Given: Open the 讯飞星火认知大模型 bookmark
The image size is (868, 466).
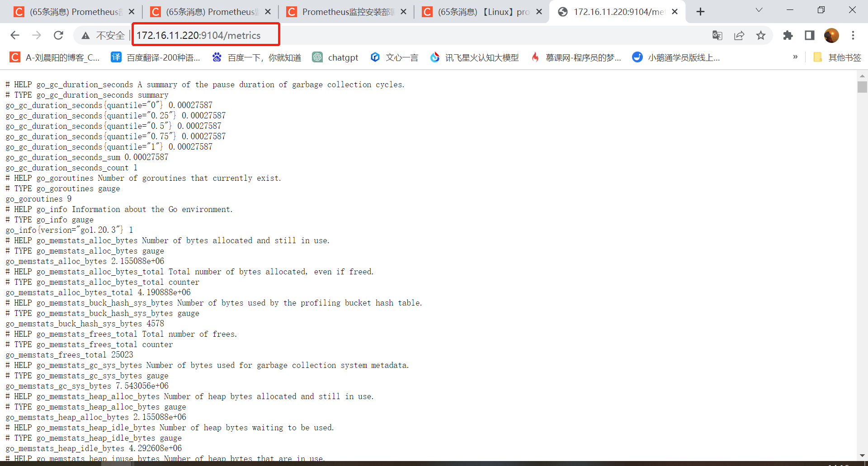Looking at the screenshot, I should click(474, 57).
